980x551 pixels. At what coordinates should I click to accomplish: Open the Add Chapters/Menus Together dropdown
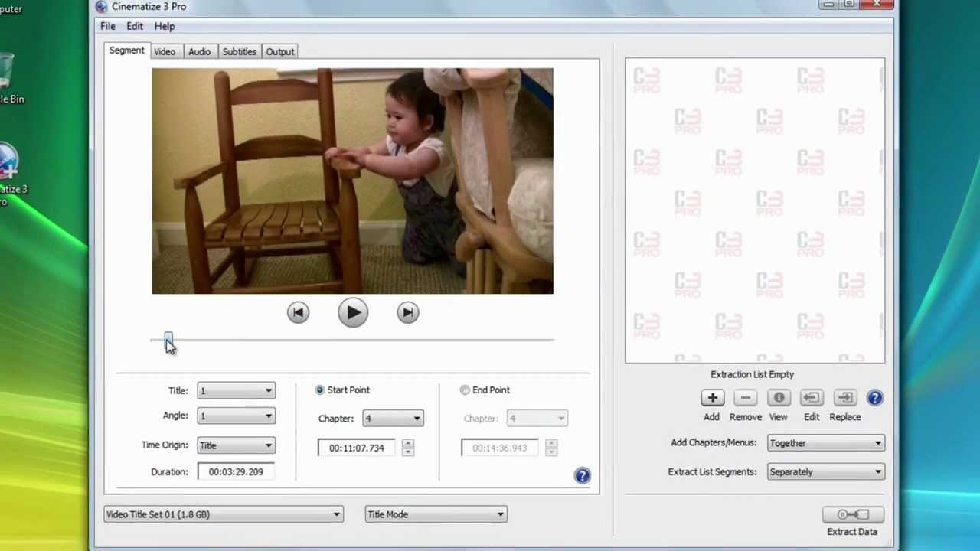(x=826, y=443)
